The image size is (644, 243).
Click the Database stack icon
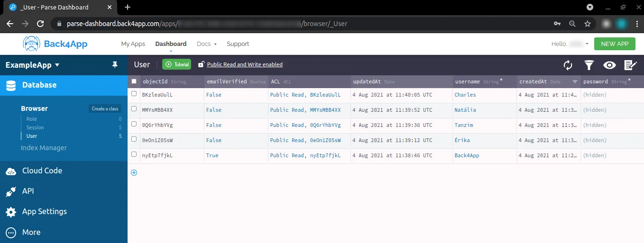[x=11, y=85]
